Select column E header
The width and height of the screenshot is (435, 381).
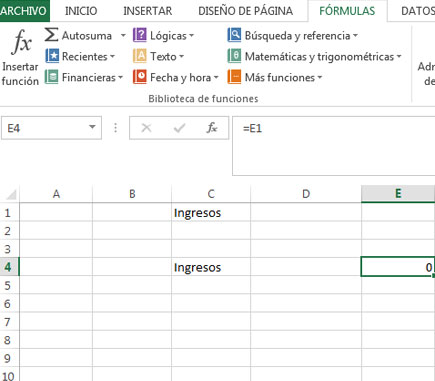[x=398, y=194]
